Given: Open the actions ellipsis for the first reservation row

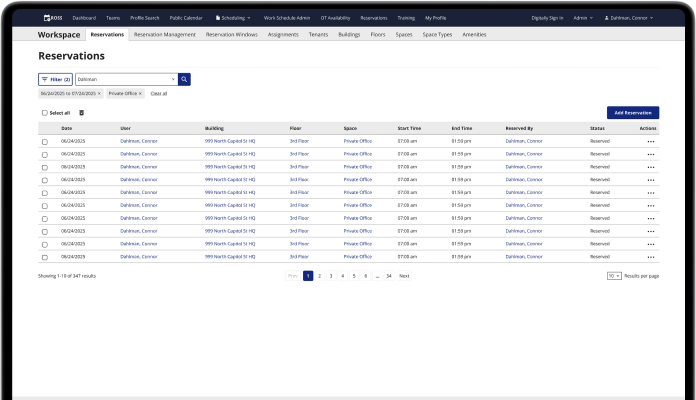Looking at the screenshot, I should 651,142.
